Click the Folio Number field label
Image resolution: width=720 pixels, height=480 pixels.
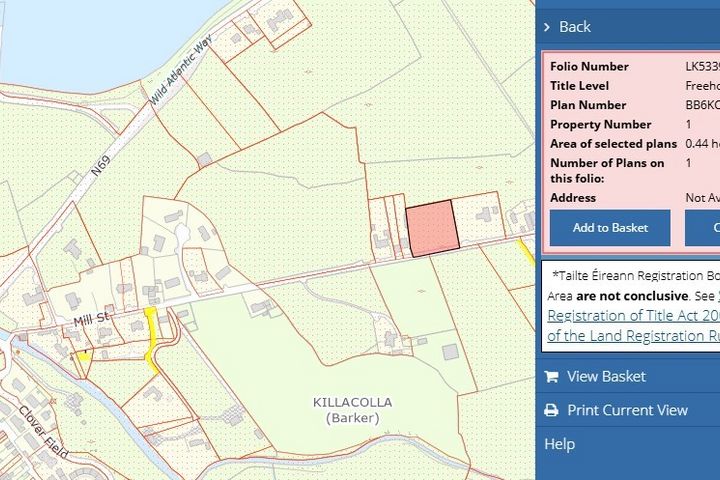click(589, 67)
